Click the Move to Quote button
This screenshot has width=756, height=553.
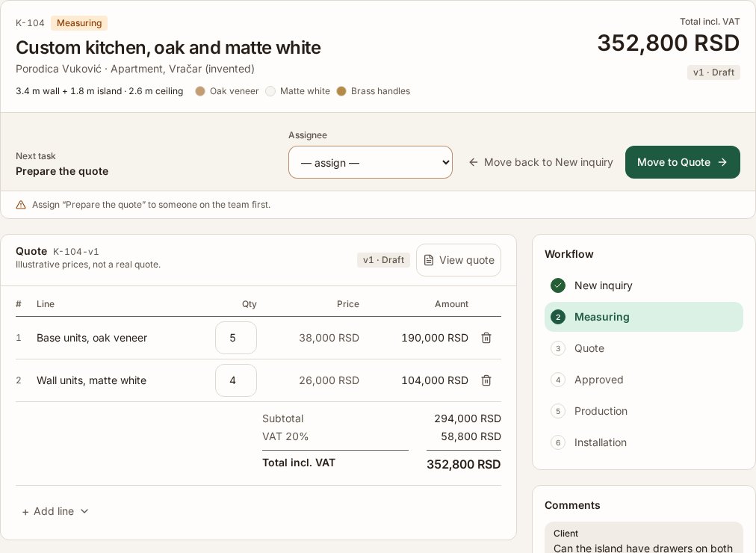coord(682,162)
